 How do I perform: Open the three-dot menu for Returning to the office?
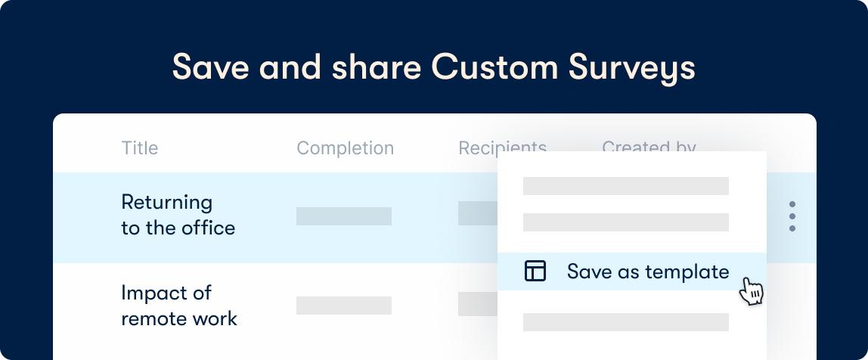tap(792, 216)
